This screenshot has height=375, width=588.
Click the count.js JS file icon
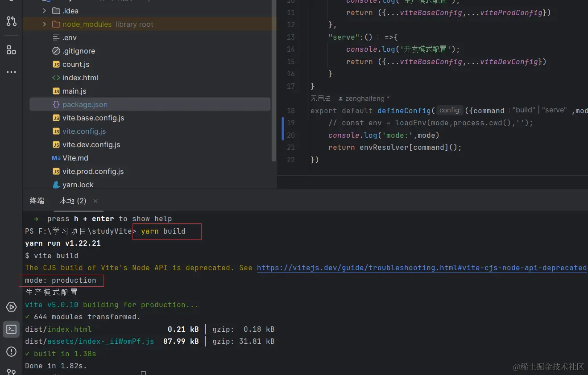(56, 64)
